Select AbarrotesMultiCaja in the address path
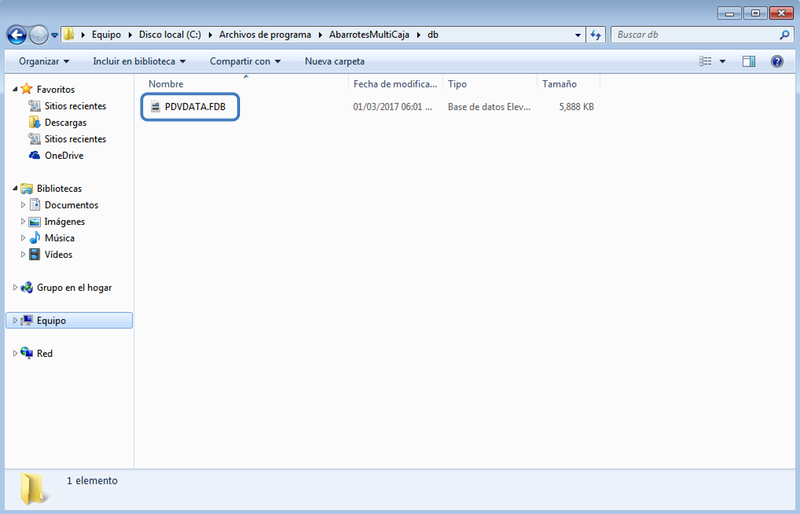The image size is (800, 514). pos(369,35)
